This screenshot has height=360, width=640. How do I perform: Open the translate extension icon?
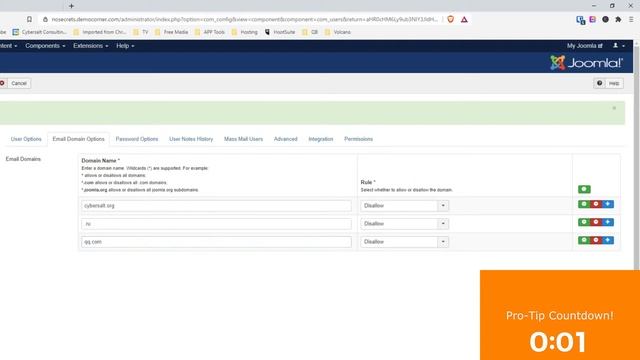tap(580, 20)
